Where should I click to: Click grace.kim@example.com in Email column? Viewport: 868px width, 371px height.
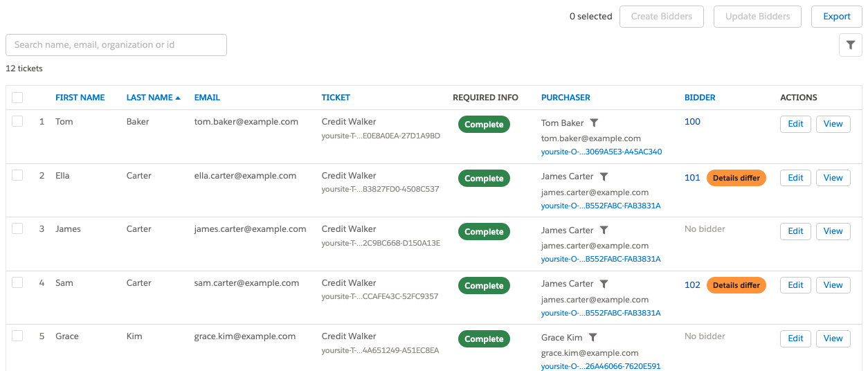tap(245, 336)
